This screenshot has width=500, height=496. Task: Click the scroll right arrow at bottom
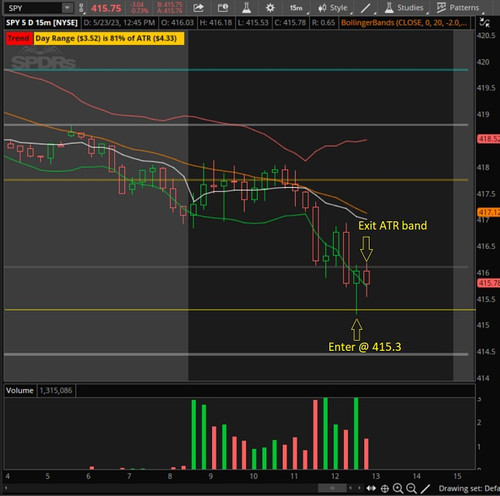[x=359, y=488]
